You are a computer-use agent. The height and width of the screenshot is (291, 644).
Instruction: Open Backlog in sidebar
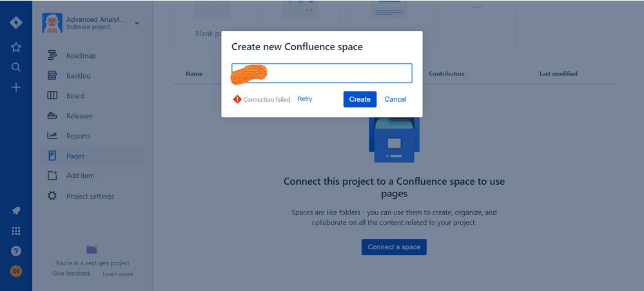(x=79, y=75)
